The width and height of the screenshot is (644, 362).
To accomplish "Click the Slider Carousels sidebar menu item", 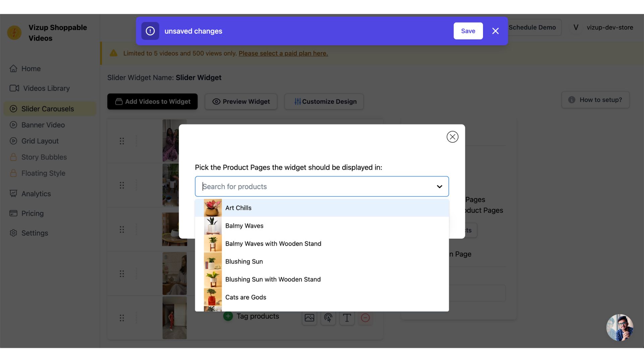I will tap(47, 109).
